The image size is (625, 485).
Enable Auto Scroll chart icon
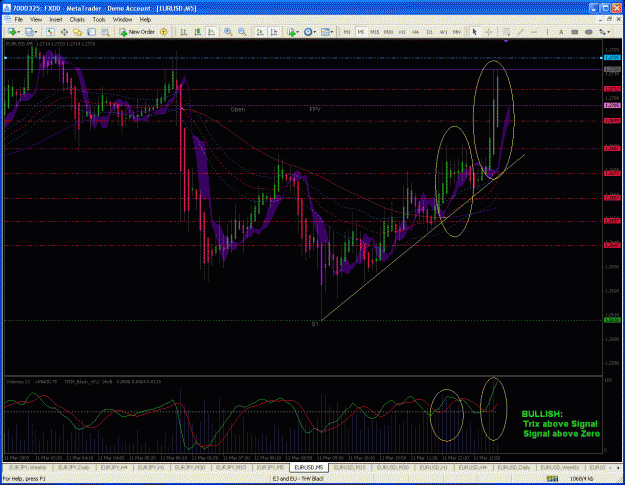(260, 32)
